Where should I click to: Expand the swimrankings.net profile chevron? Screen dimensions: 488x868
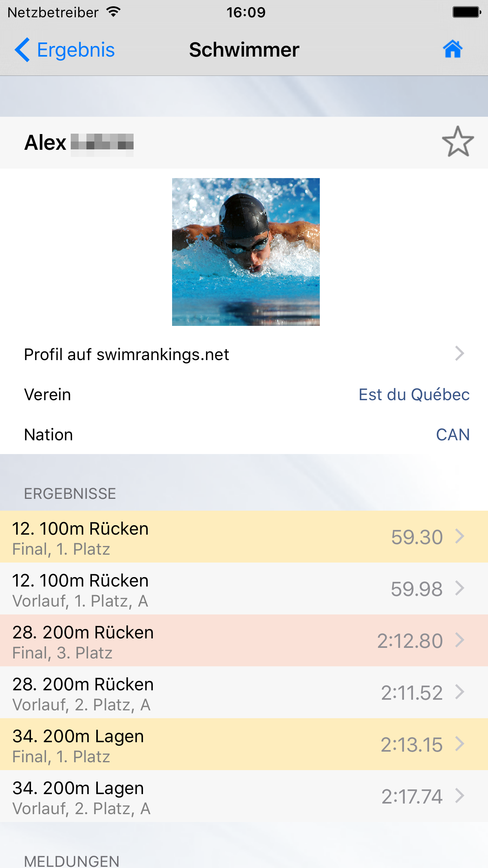point(459,354)
